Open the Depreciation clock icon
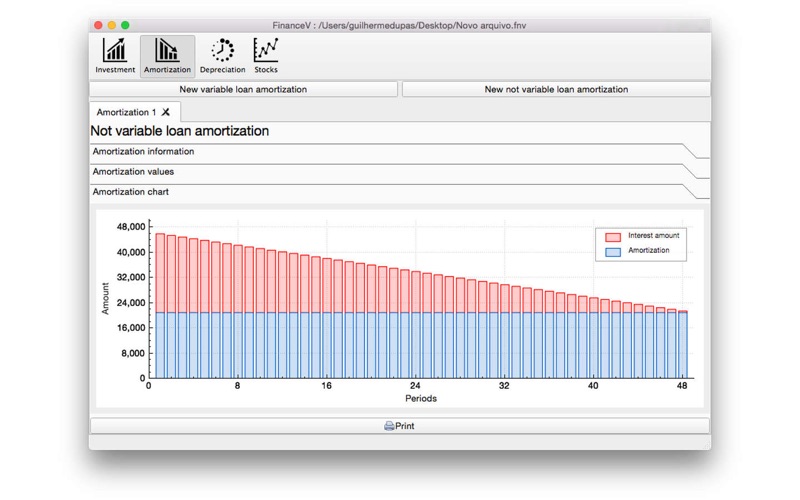 pyautogui.click(x=222, y=56)
